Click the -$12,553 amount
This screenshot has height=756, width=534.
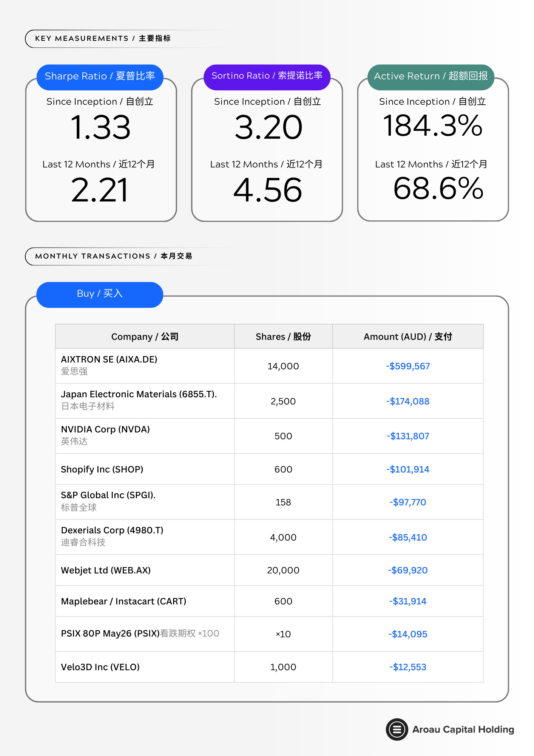[x=408, y=667]
